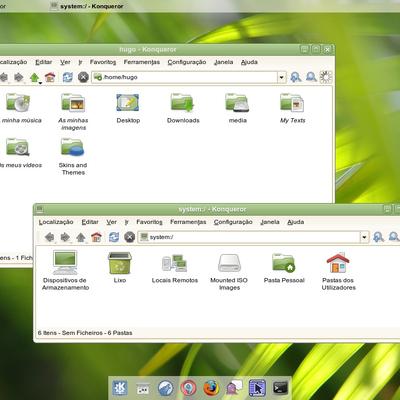Open Ajuda menu in hugo window
Viewport: 400px width, 400px height.
click(249, 62)
